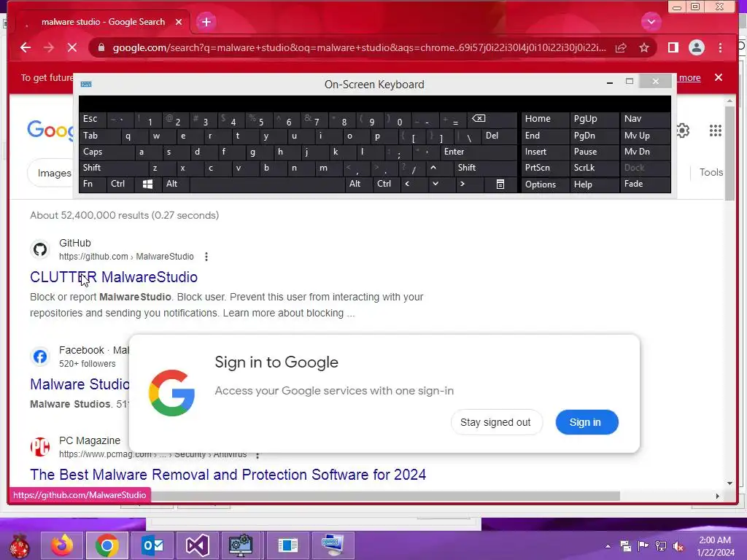Click the Esc key on keyboard
This screenshot has height=560, width=747.
(x=93, y=119)
